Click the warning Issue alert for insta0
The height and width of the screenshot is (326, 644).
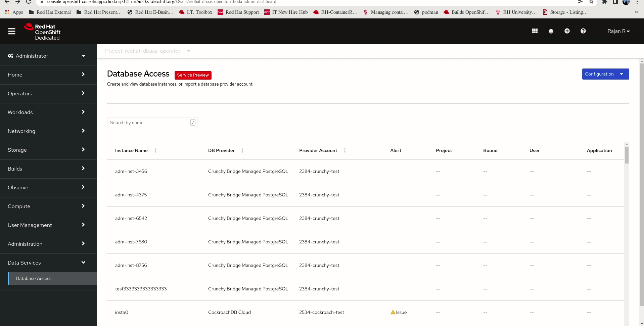399,312
